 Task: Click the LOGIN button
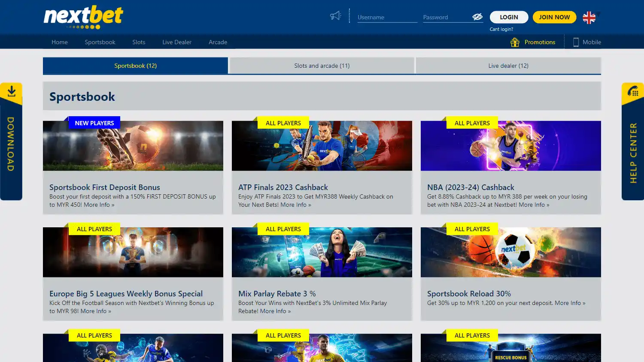(509, 17)
